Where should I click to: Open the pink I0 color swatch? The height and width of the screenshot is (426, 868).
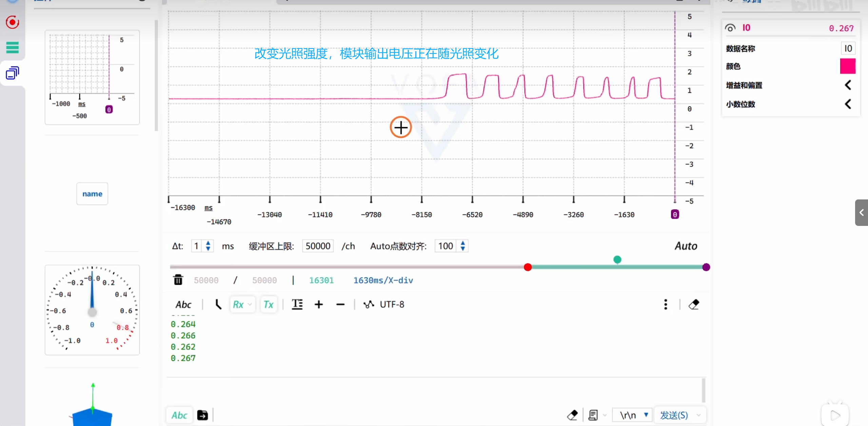pos(847,66)
